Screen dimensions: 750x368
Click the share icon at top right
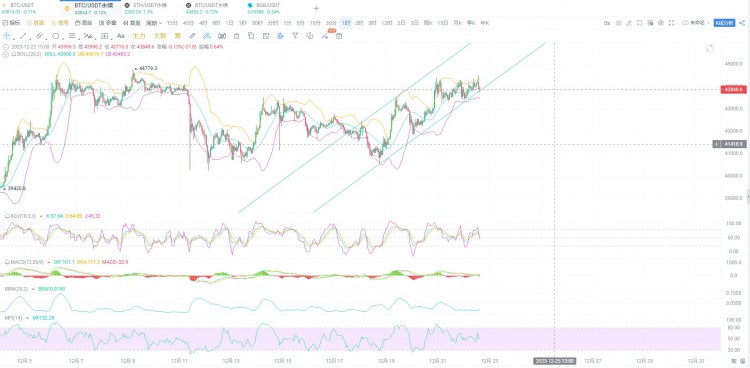pos(742,23)
